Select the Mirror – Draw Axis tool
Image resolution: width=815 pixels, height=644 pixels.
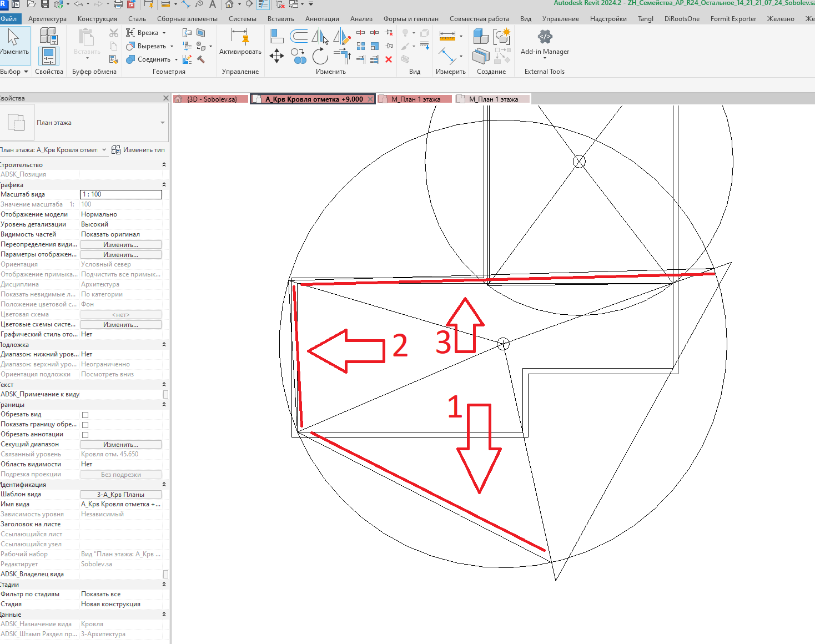[341, 37]
